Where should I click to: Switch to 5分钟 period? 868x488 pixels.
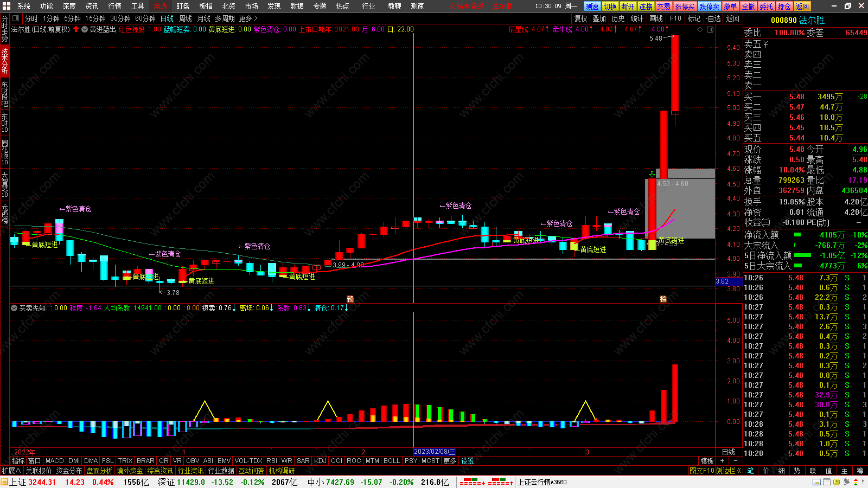click(x=72, y=18)
